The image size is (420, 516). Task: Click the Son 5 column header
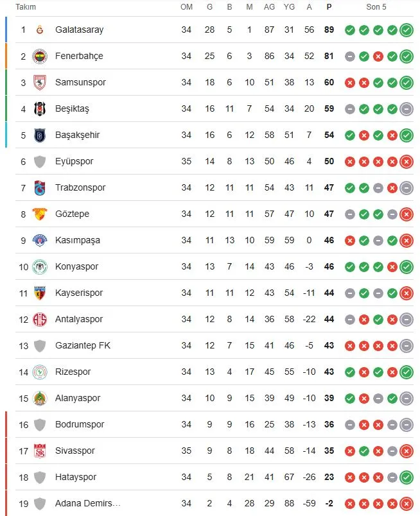(377, 7)
